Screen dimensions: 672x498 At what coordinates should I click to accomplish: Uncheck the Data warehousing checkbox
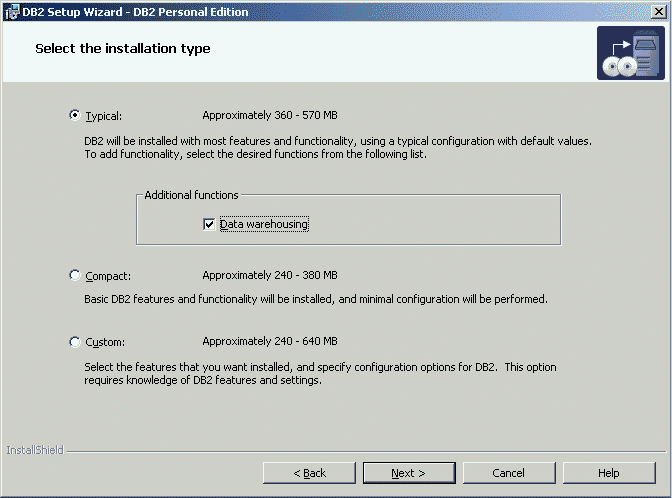pyautogui.click(x=209, y=224)
